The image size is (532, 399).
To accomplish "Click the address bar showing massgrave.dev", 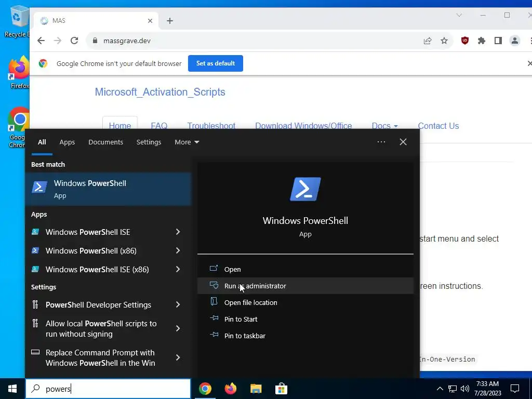I will point(255,41).
